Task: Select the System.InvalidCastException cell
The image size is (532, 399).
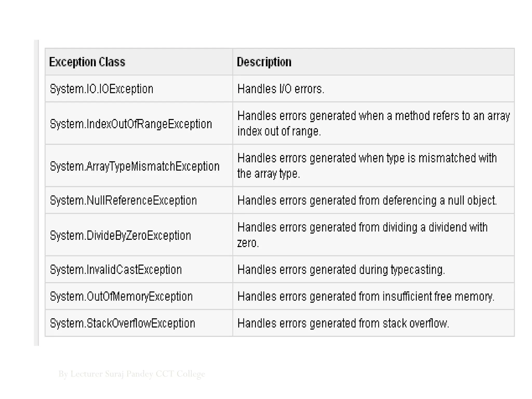Action: (116, 269)
